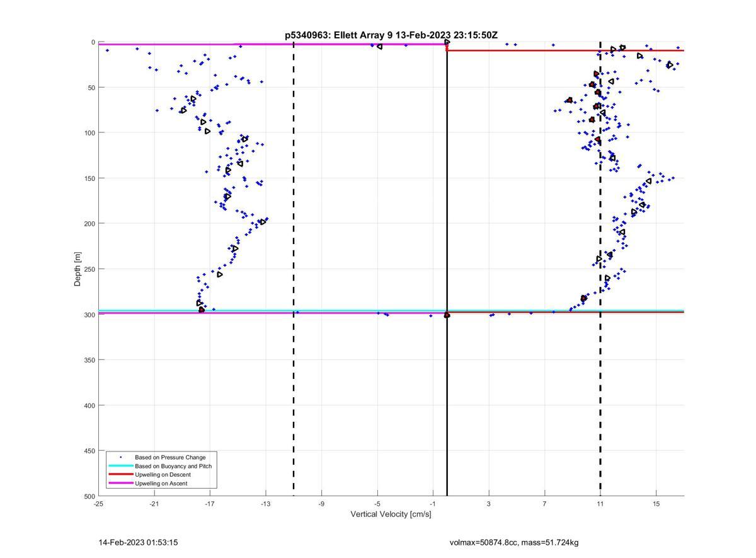Click x-axis tick label '-5'

(377, 504)
